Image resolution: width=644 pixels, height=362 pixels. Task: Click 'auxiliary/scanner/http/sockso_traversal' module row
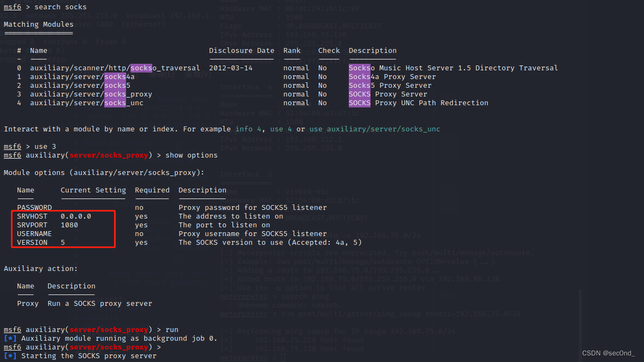288,68
